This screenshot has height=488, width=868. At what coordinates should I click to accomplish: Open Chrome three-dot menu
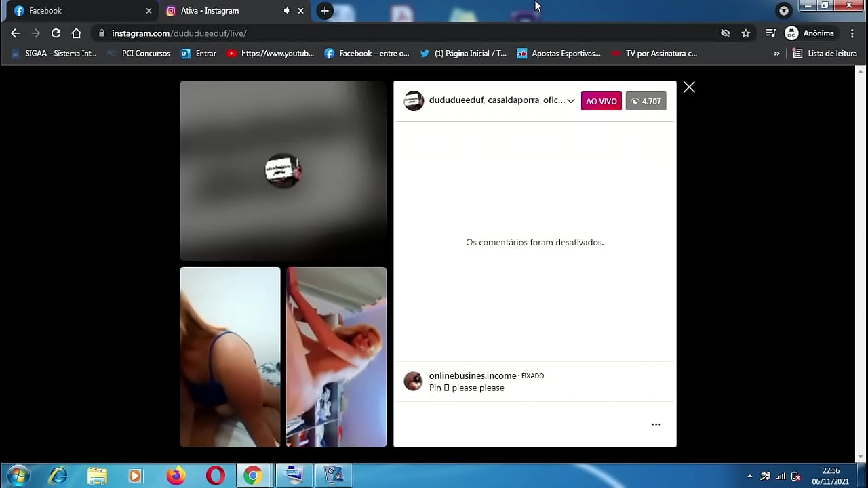852,33
